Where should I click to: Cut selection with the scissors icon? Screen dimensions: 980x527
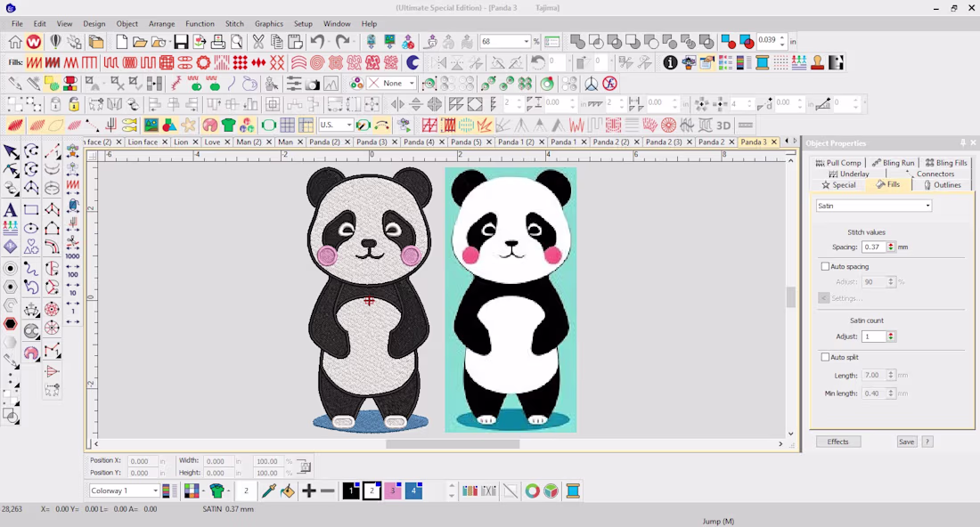pyautogui.click(x=258, y=42)
